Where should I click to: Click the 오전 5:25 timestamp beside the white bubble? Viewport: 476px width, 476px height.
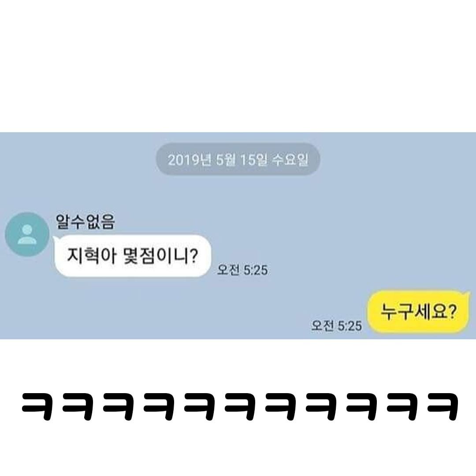(242, 270)
